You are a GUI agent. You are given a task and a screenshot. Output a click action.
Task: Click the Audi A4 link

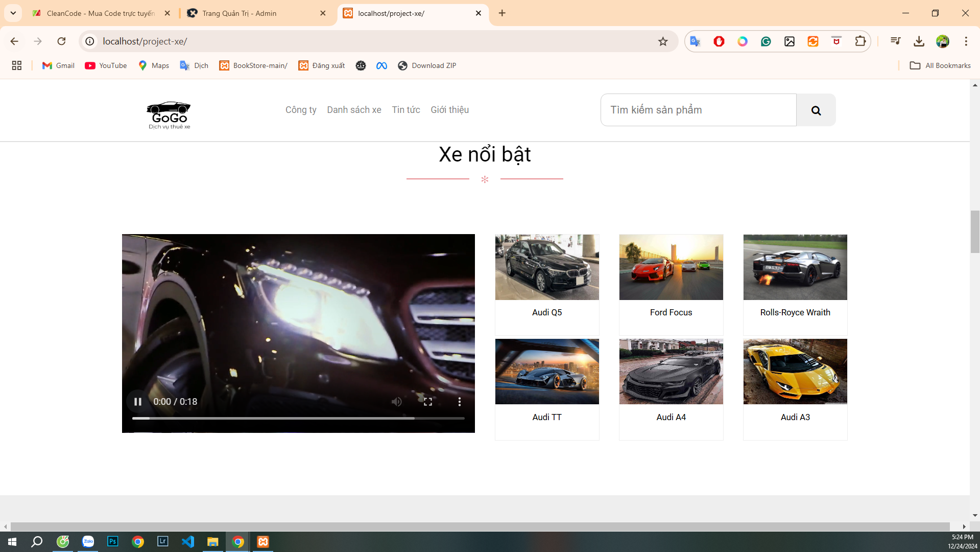(671, 417)
